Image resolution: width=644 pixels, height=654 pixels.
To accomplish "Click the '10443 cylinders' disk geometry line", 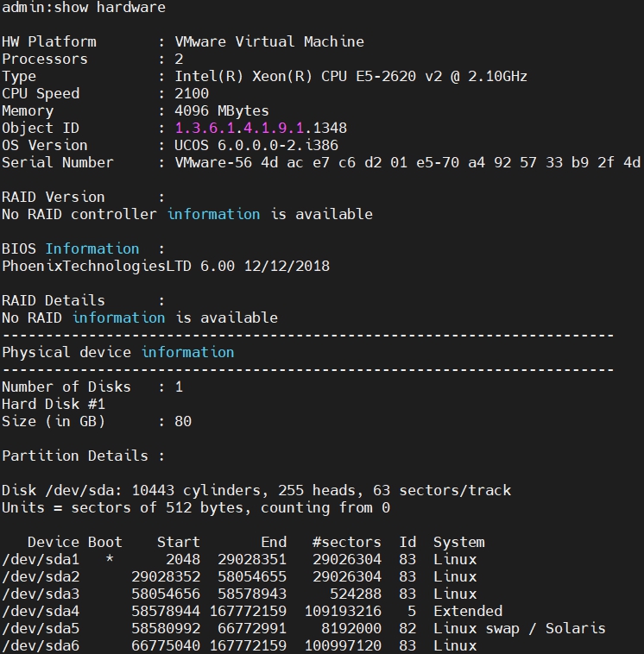I will coord(256,490).
